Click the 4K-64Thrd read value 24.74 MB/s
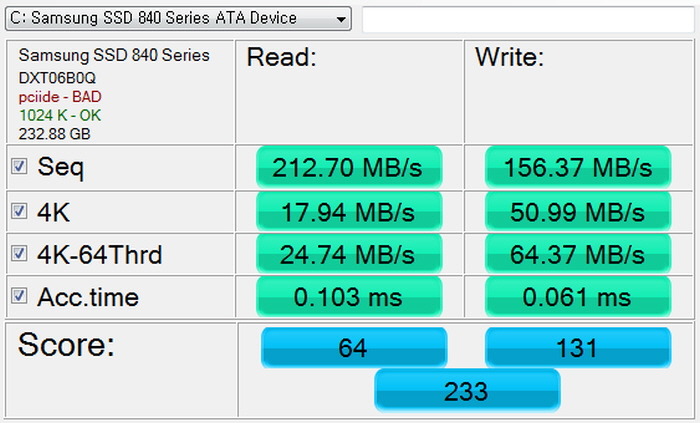This screenshot has width=700, height=423. tap(349, 254)
